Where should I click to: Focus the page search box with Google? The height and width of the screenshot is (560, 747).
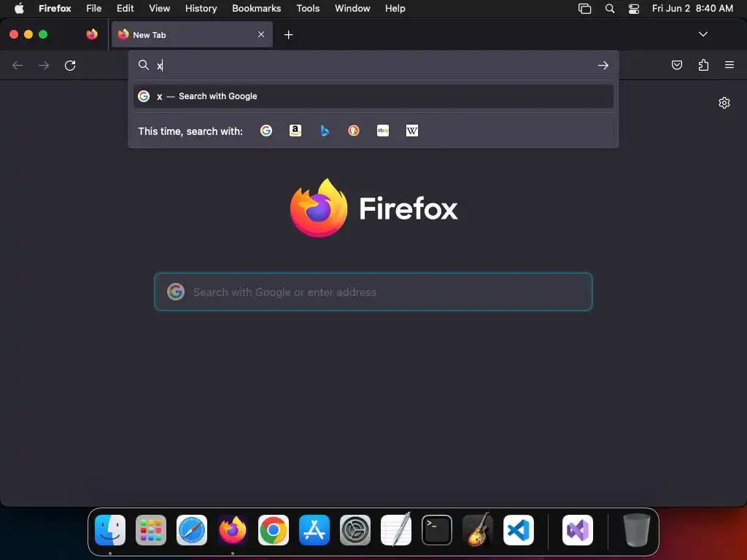click(x=373, y=292)
